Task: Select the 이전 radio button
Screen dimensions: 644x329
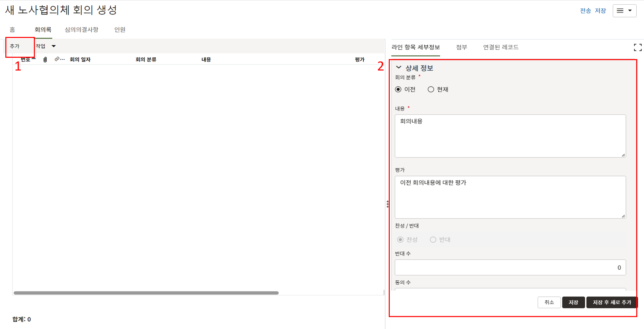Action: 398,89
